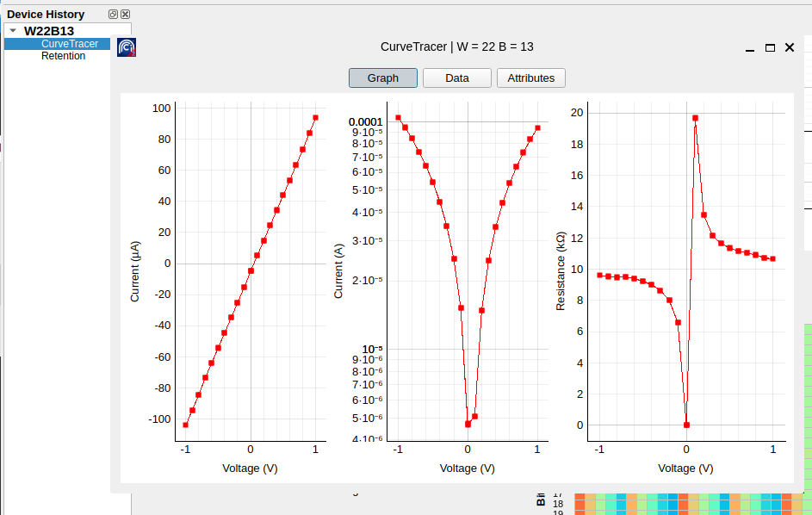The image size is (812, 515).
Task: Open the Data tab
Action: click(x=456, y=78)
